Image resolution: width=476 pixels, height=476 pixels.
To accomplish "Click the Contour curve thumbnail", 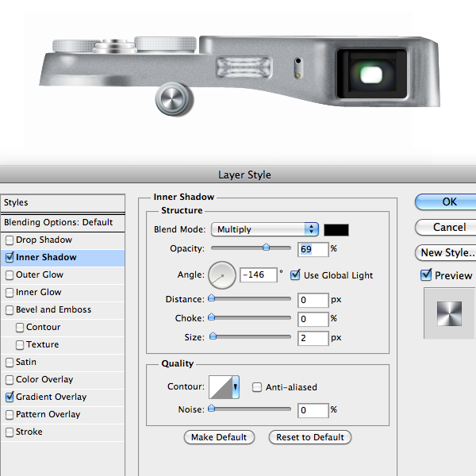I will [221, 387].
